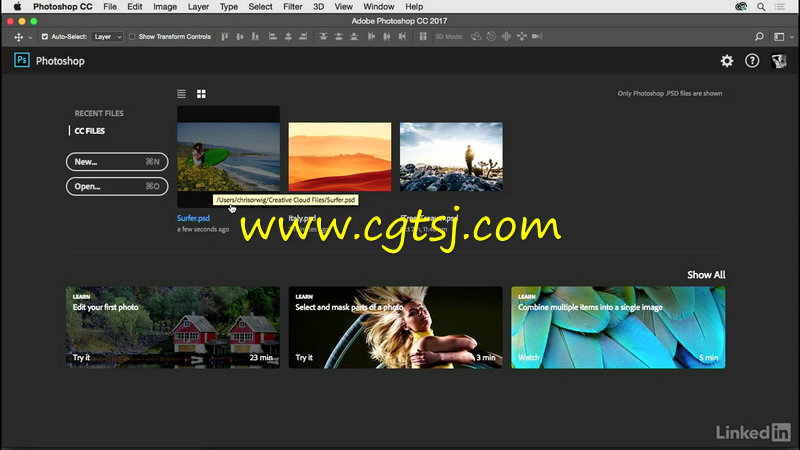
Task: Open the View menu
Action: (x=343, y=7)
